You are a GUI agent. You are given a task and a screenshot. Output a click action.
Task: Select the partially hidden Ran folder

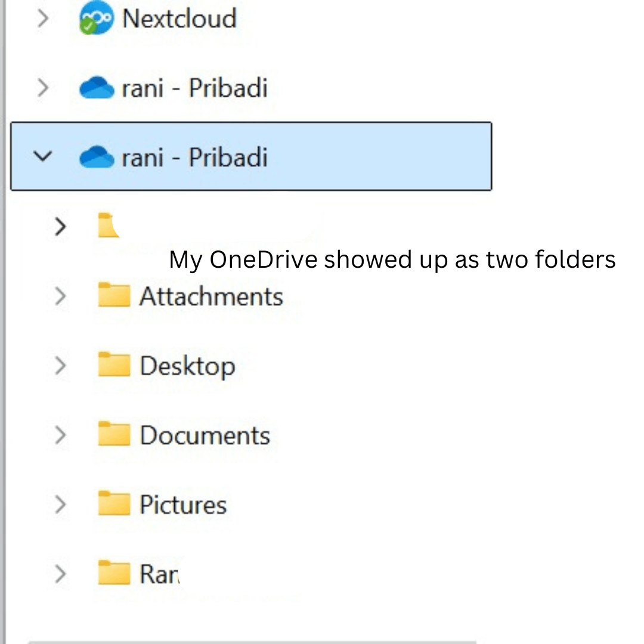(159, 574)
